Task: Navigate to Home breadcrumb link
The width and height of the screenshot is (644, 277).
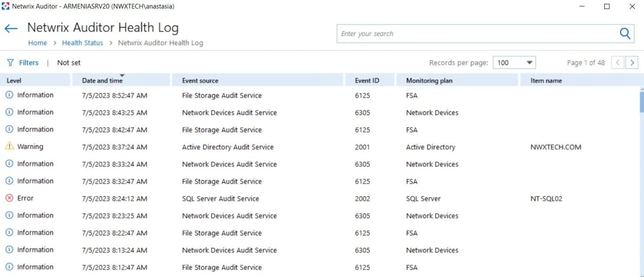Action: (37, 43)
